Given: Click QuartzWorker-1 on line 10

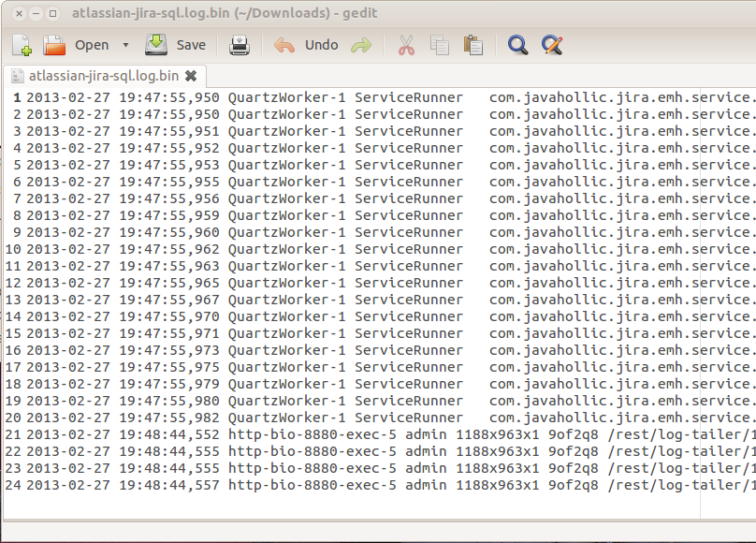Looking at the screenshot, I should tap(287, 249).
